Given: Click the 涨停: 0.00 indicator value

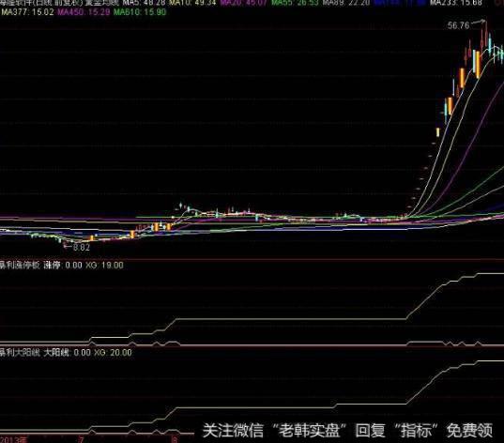Looking at the screenshot, I should 63,266.
